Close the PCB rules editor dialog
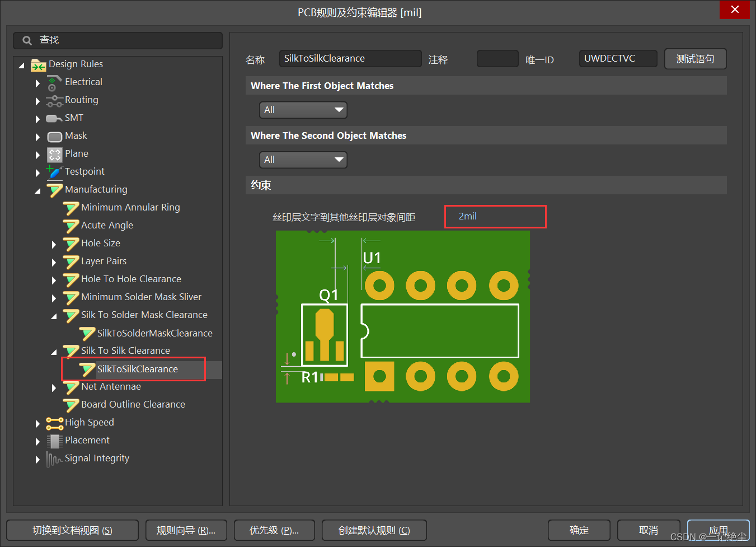Viewport: 756px width, 547px height. click(x=735, y=10)
